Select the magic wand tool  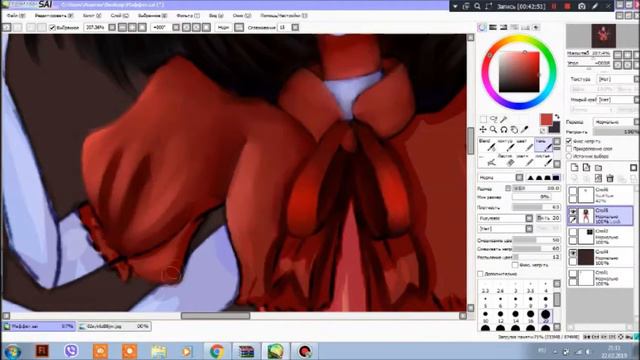click(x=504, y=119)
